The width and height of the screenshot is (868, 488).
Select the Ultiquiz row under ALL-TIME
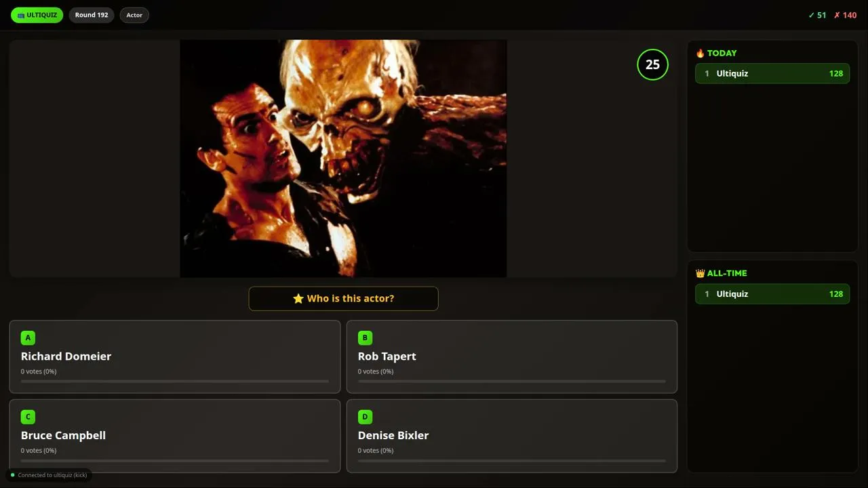click(x=772, y=293)
